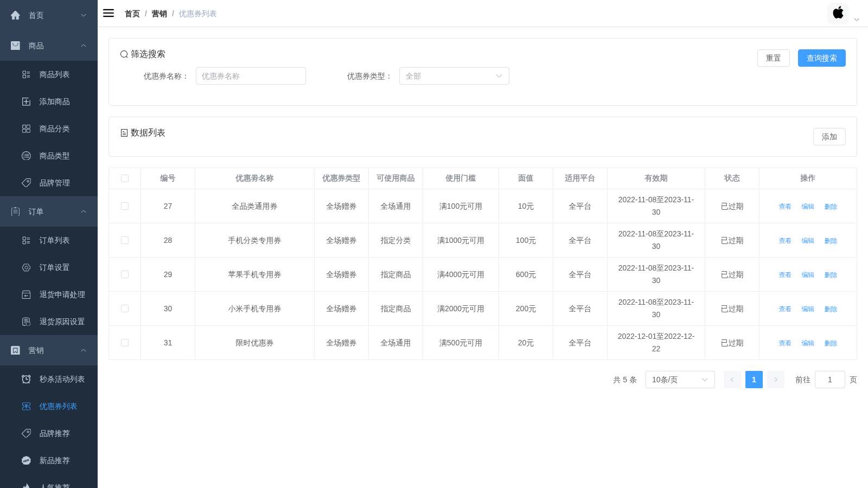Click the 退货原因设置 icon
The height and width of the screenshot is (488, 868).
click(26, 322)
